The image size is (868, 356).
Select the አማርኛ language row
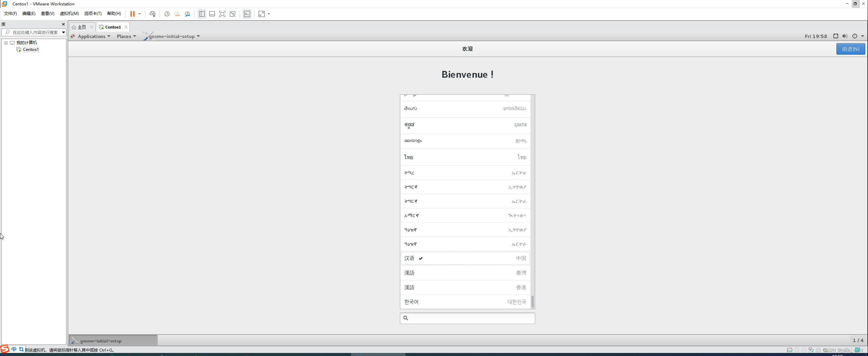coord(465,216)
